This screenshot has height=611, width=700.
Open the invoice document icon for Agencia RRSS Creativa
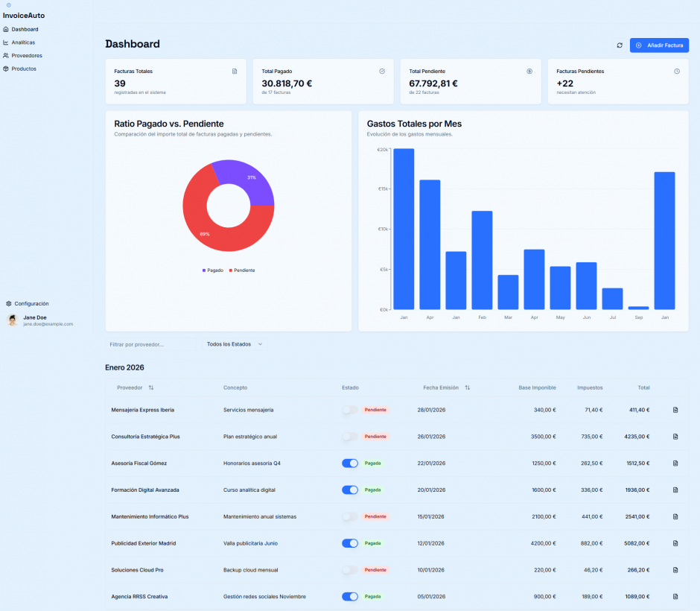pos(675,597)
